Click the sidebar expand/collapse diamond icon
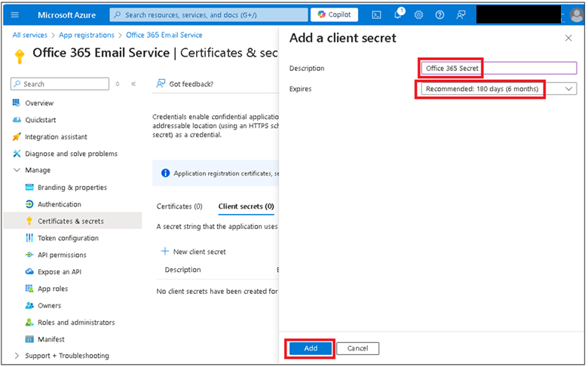The width and height of the screenshot is (588, 367). click(118, 84)
